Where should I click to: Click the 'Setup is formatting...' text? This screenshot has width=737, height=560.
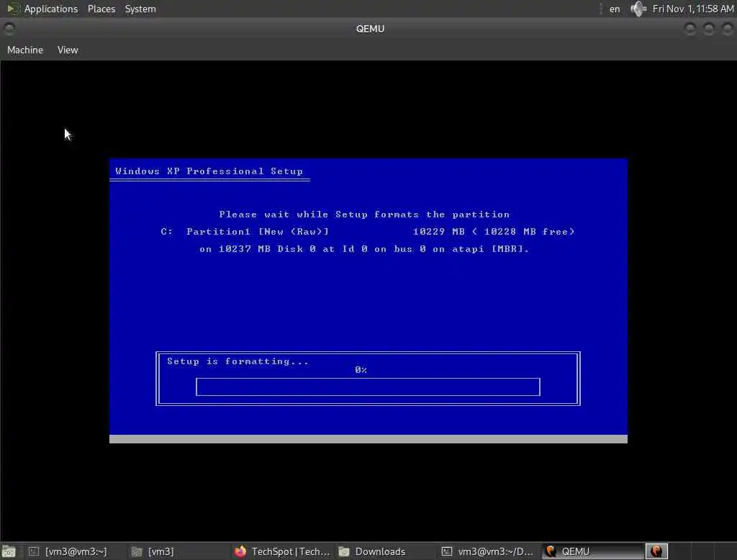click(x=238, y=361)
